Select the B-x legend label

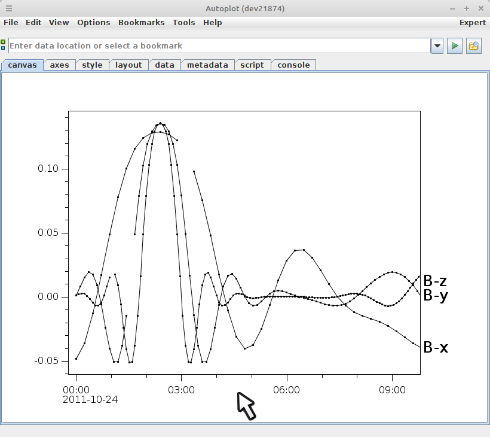pyautogui.click(x=435, y=347)
